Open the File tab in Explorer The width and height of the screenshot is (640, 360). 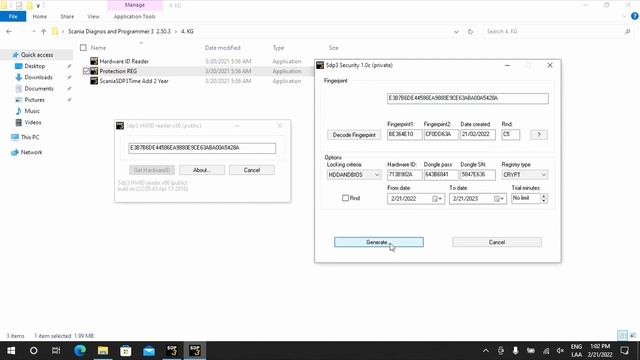click(13, 17)
